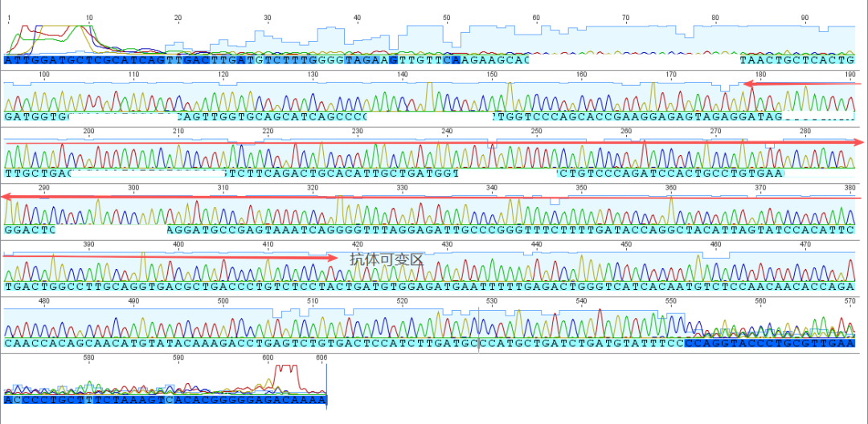Select sequence segment AGTTGGTGCAGCATCAGCCC
The height and width of the screenshot is (424, 868).
(x=272, y=116)
